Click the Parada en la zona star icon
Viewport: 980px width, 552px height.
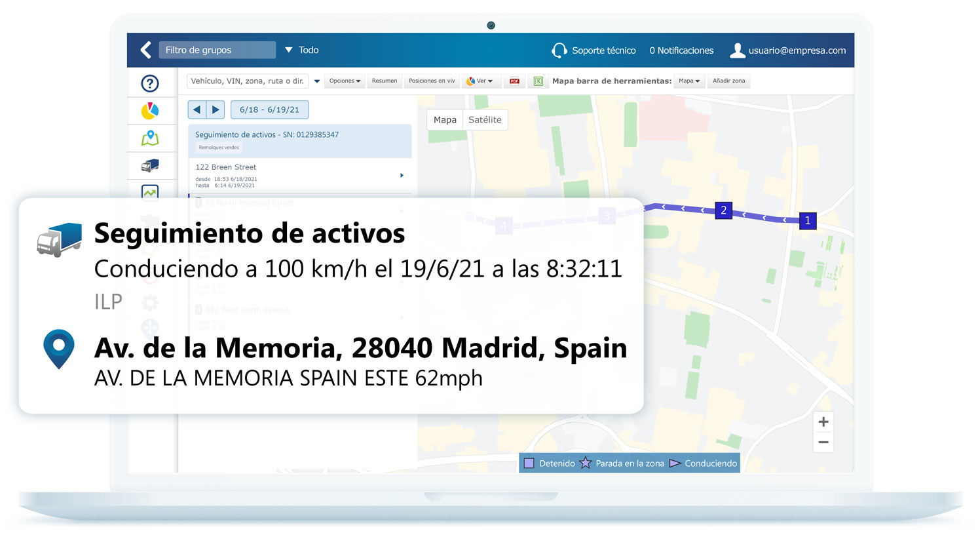585,463
